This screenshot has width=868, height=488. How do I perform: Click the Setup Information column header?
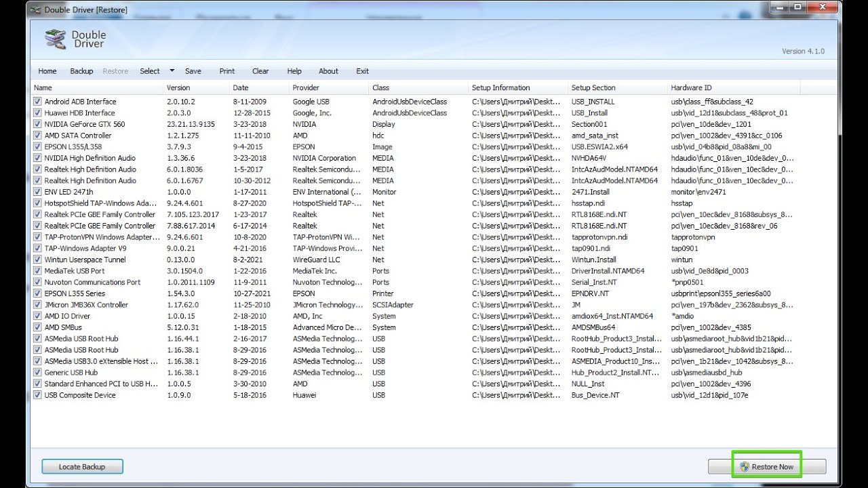518,88
